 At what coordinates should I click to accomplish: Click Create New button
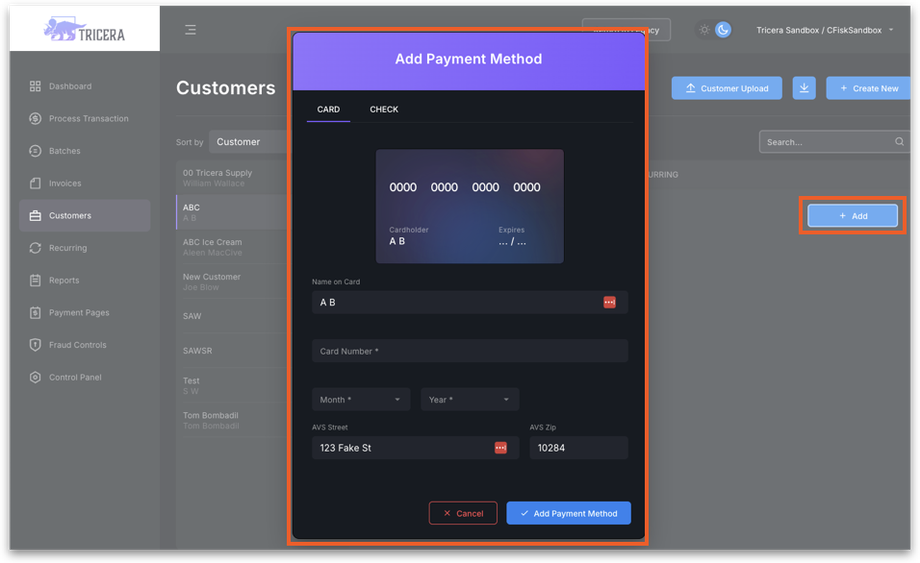[868, 88]
